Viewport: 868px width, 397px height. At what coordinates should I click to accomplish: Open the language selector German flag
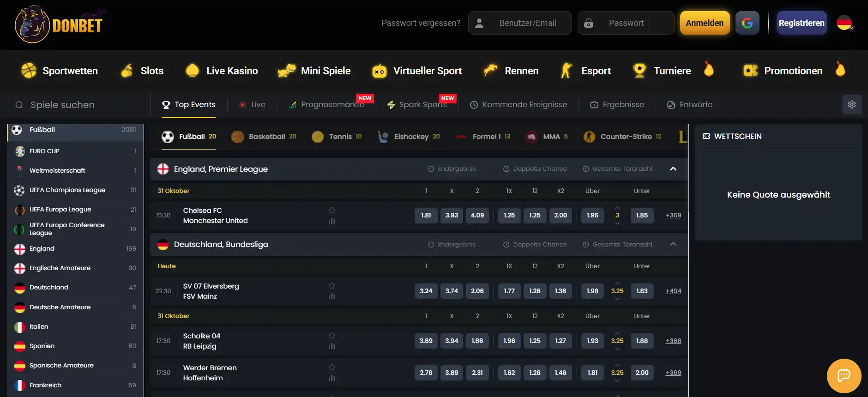[x=845, y=23]
